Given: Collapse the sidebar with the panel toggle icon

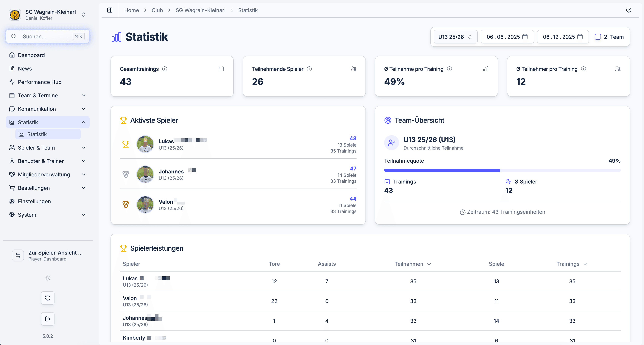Looking at the screenshot, I should [110, 10].
